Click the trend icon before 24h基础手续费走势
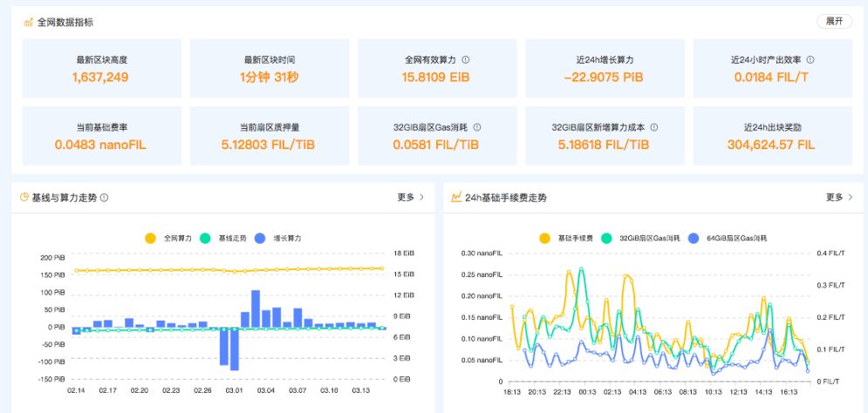Screen dimensions: 868x413 click(456, 198)
